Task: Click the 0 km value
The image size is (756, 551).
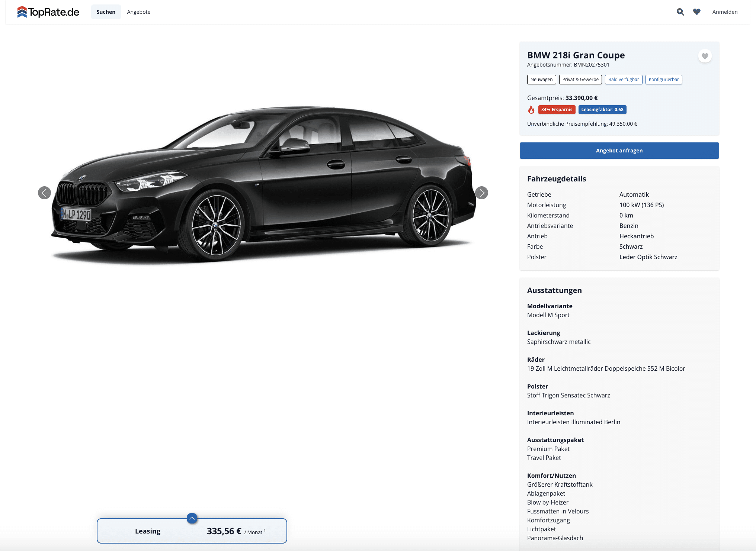Action: coord(626,215)
